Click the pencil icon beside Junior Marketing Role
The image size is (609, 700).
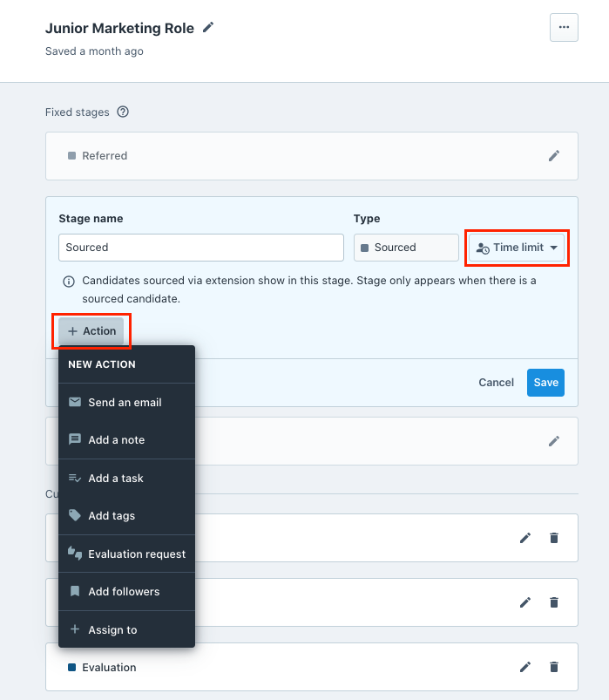coord(207,27)
